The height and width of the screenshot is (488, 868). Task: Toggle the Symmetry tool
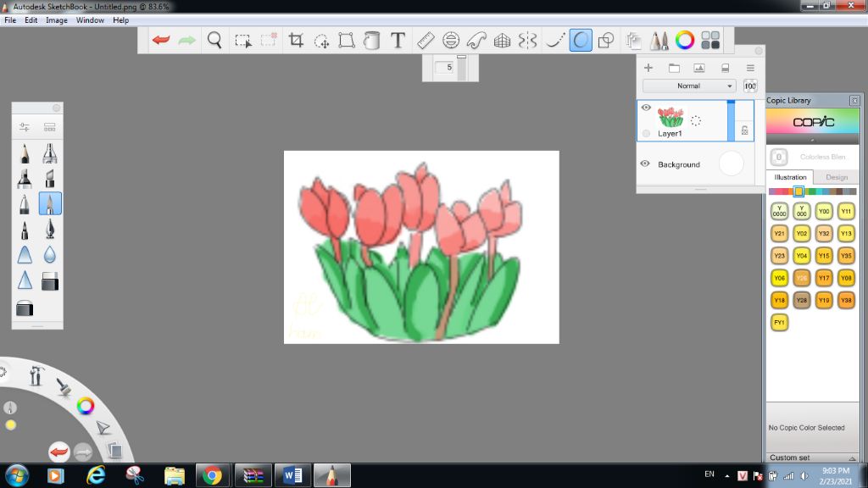[x=527, y=40]
